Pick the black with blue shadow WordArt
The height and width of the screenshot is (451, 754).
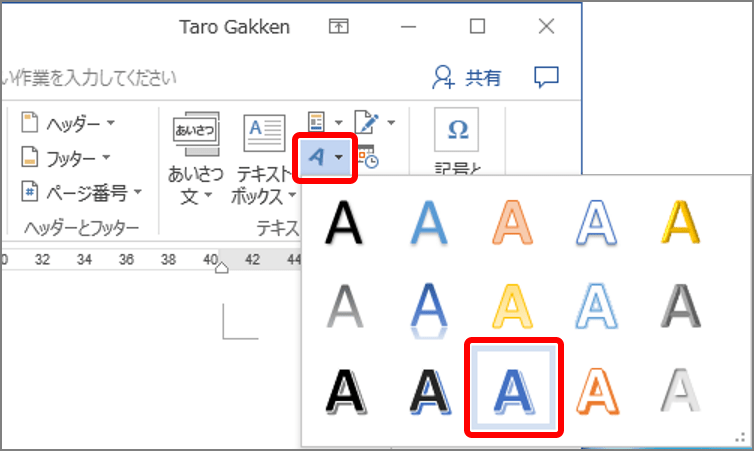tap(430, 391)
